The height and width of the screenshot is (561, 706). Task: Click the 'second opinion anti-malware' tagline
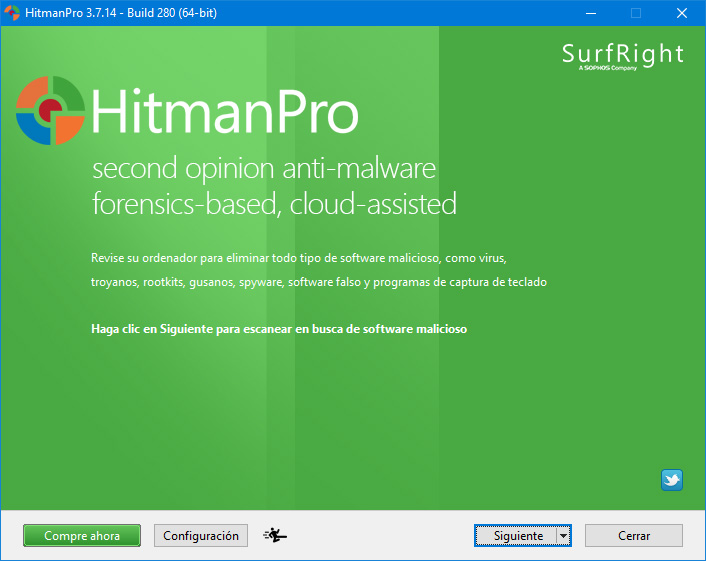(x=264, y=168)
